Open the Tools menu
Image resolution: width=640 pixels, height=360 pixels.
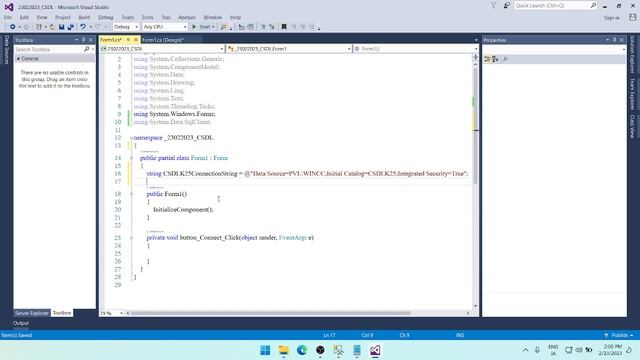coord(147,18)
